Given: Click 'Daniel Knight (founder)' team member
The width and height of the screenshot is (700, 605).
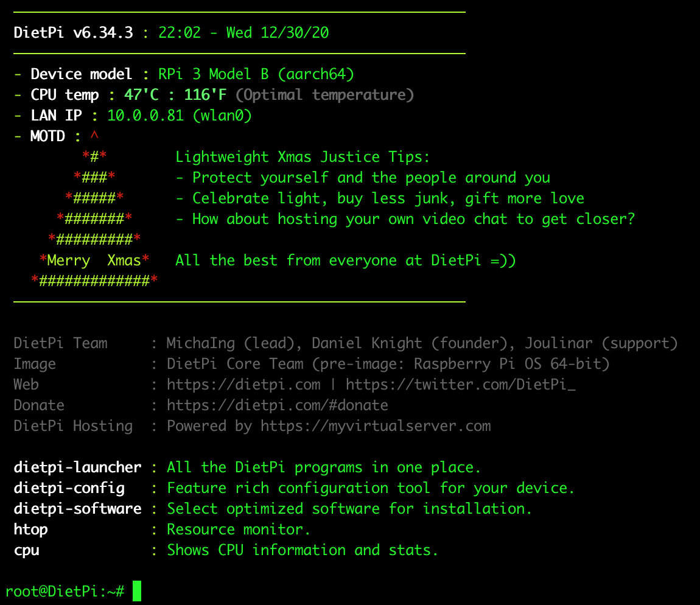Looking at the screenshot, I should 410,343.
